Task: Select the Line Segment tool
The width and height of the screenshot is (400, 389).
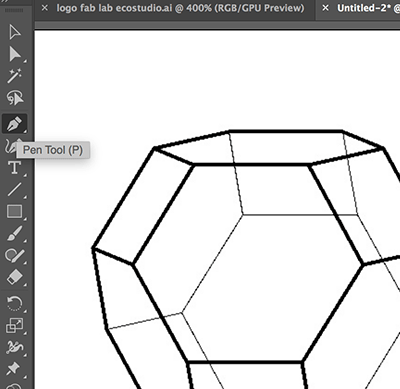Action: click(x=14, y=189)
